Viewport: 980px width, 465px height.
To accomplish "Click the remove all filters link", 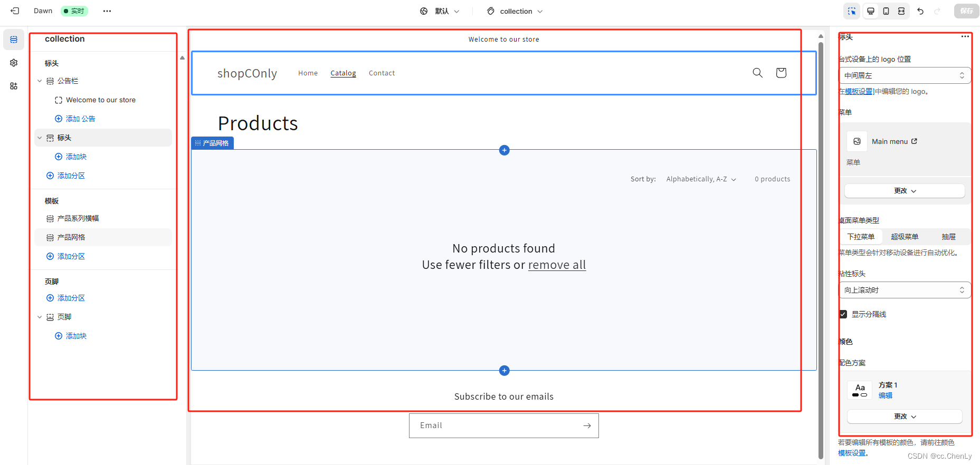I will pos(557,265).
